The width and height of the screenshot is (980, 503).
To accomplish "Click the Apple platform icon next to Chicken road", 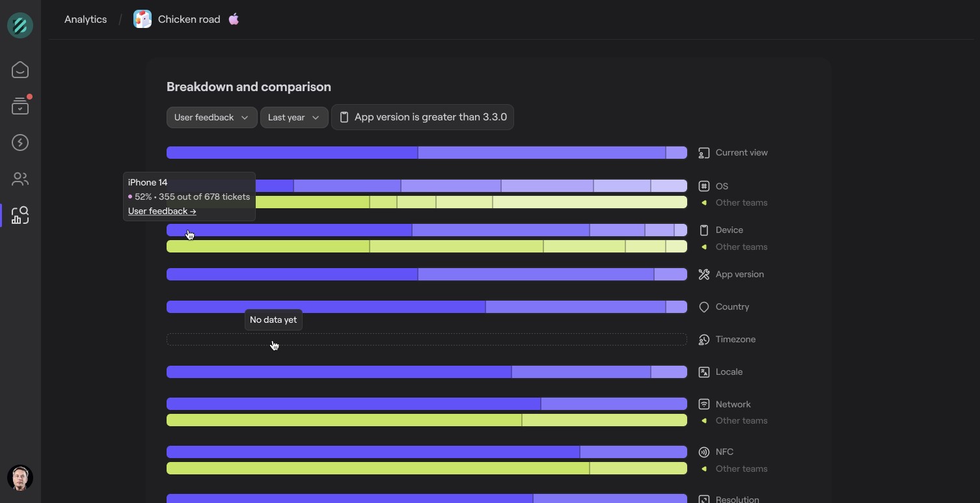I will [234, 19].
